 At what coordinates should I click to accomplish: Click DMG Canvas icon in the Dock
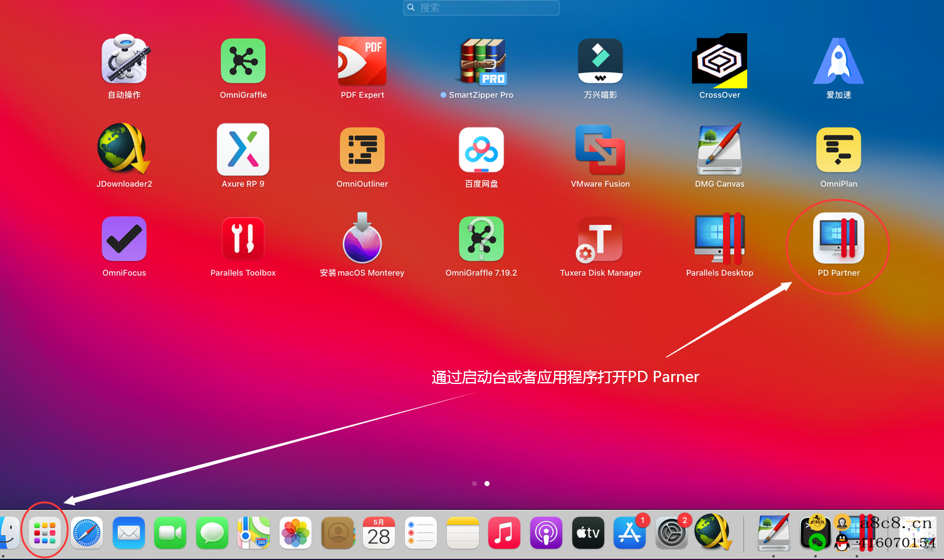774,532
